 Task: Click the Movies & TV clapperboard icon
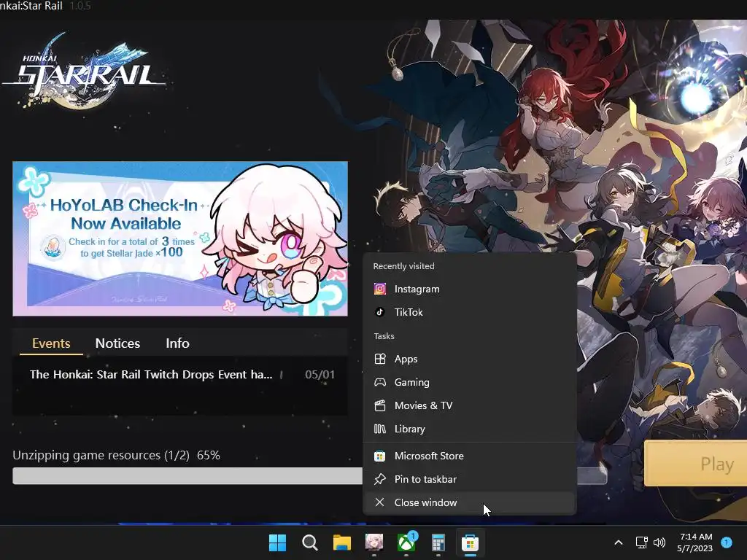click(379, 405)
